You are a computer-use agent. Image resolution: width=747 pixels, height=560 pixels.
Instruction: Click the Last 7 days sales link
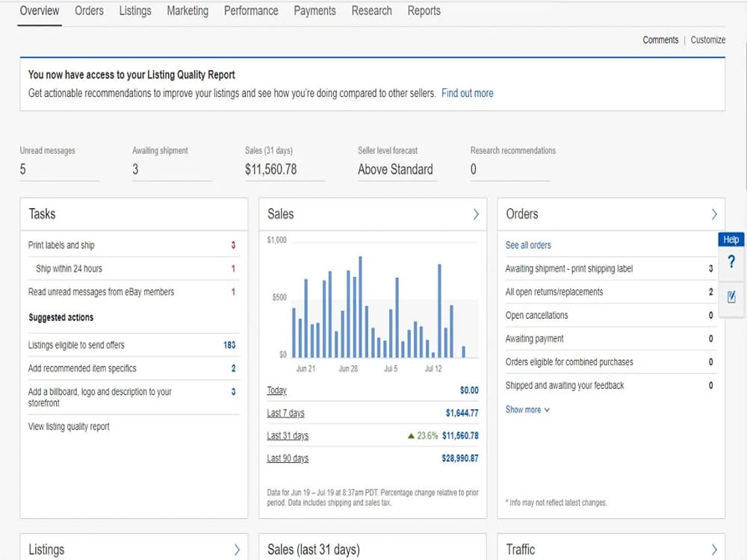285,414
